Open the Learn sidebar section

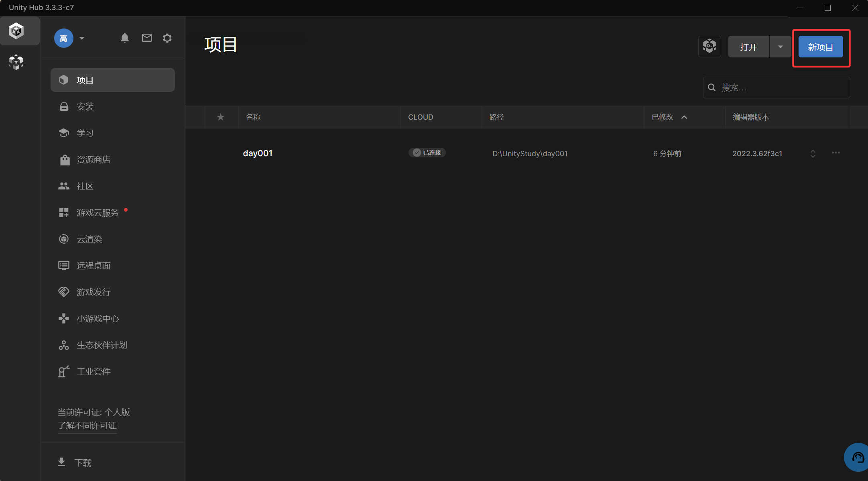(x=85, y=133)
